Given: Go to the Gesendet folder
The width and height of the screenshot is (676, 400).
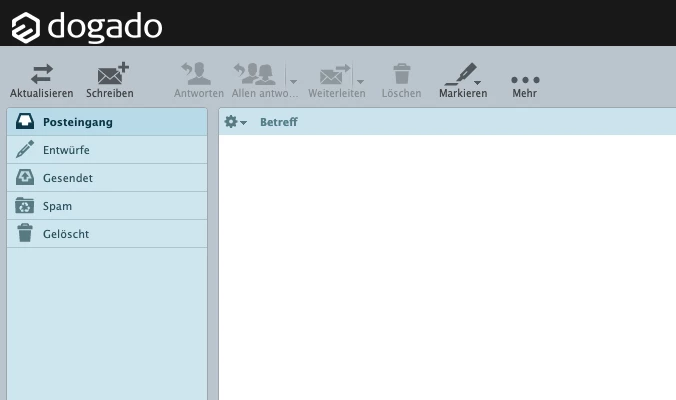Looking at the screenshot, I should click(x=68, y=178).
